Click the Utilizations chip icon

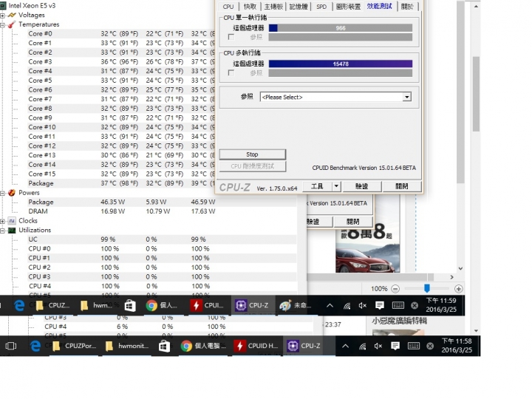pos(12,231)
